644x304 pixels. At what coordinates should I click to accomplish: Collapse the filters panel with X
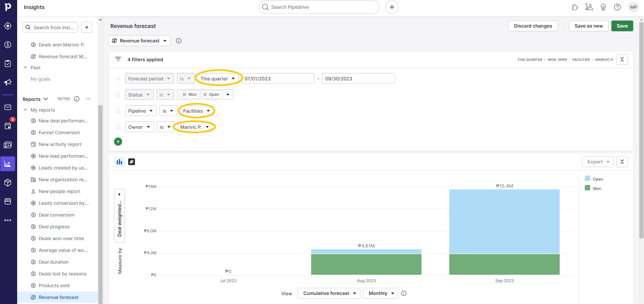pos(622,60)
